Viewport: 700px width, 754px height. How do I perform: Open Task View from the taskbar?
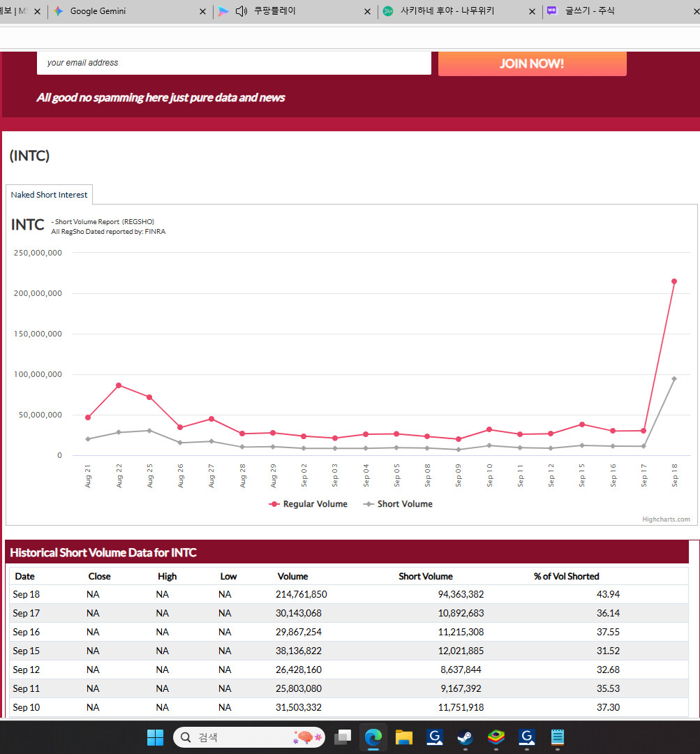pyautogui.click(x=342, y=737)
